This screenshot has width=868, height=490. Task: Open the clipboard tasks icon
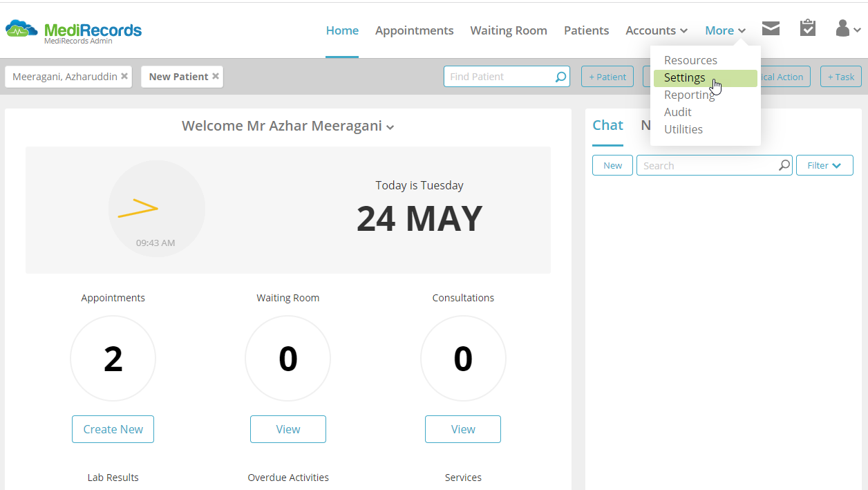pos(808,28)
